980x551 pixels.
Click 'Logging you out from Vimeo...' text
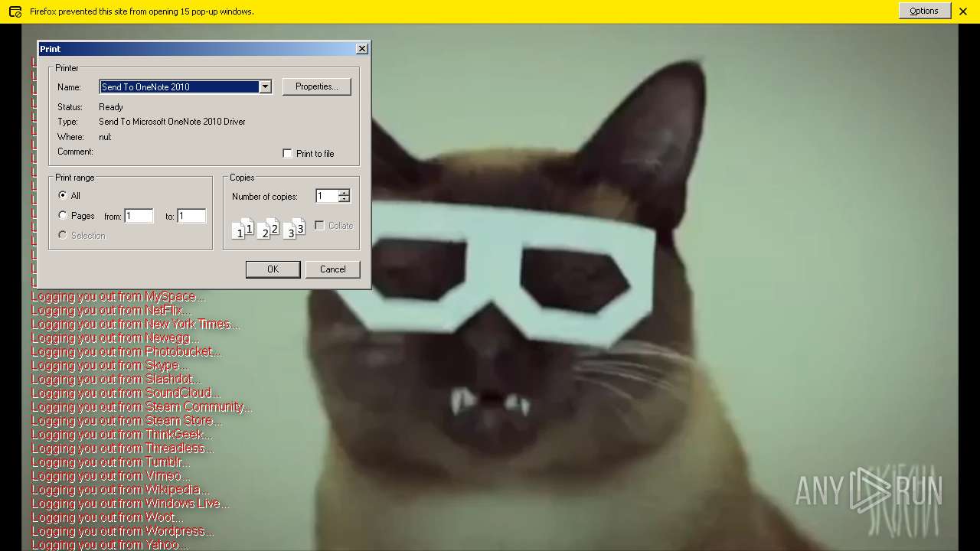[x=111, y=476]
